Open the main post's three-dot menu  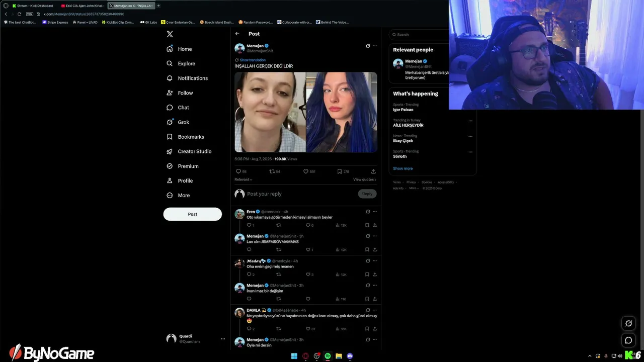tap(375, 46)
